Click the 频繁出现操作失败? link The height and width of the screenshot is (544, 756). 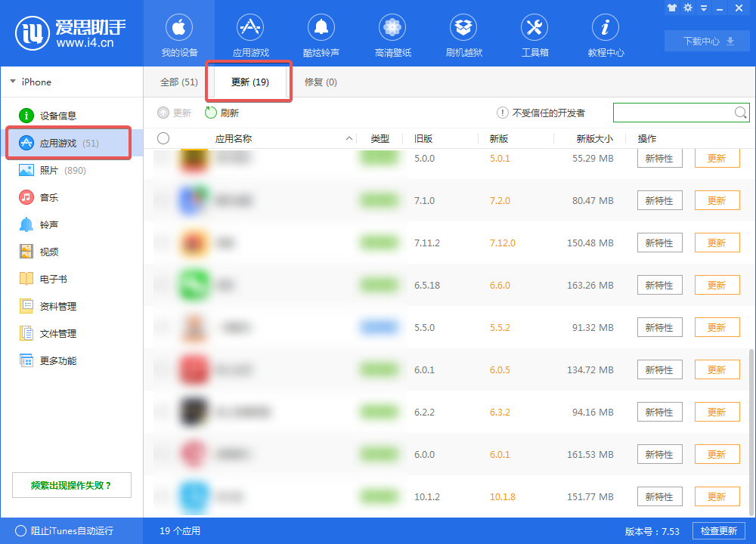tap(71, 484)
